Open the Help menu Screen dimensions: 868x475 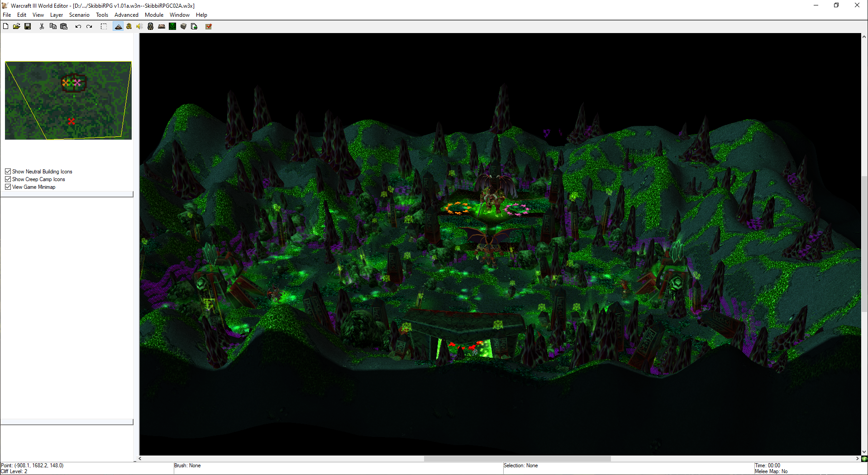pos(201,15)
